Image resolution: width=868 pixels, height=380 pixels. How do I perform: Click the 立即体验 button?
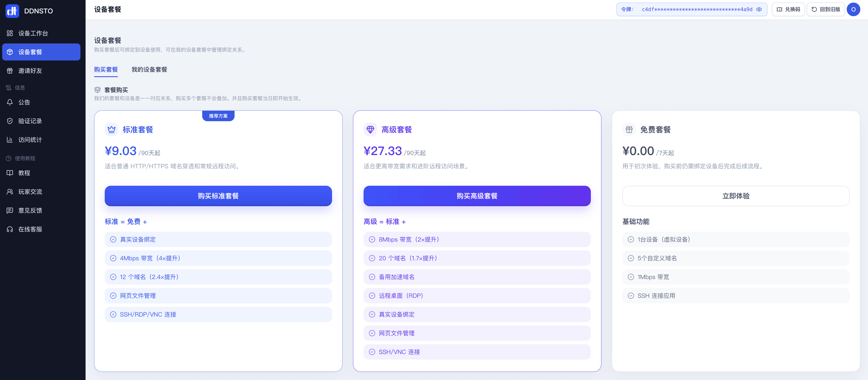point(736,196)
